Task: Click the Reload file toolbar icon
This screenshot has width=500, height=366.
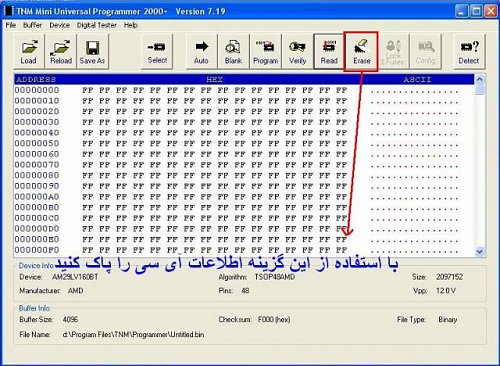Action: click(x=61, y=51)
